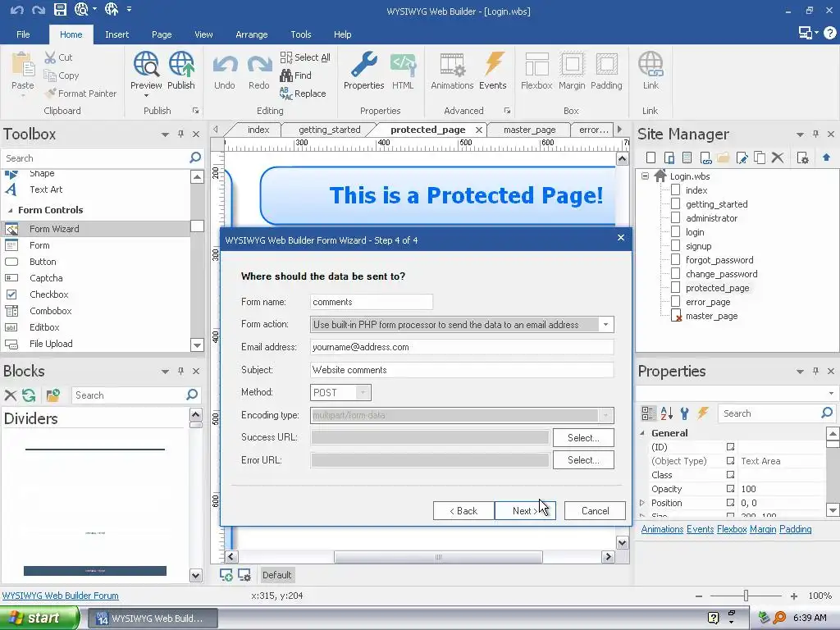The height and width of the screenshot is (630, 840).
Task: Expand the Position property
Action: pyautogui.click(x=642, y=503)
